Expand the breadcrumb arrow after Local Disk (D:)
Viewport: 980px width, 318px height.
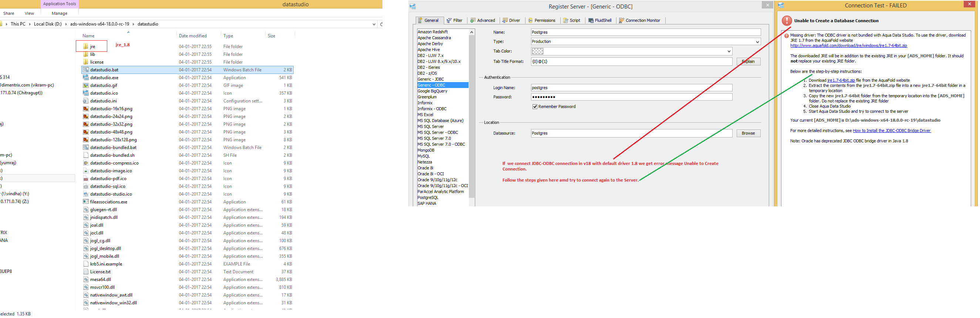click(x=66, y=24)
